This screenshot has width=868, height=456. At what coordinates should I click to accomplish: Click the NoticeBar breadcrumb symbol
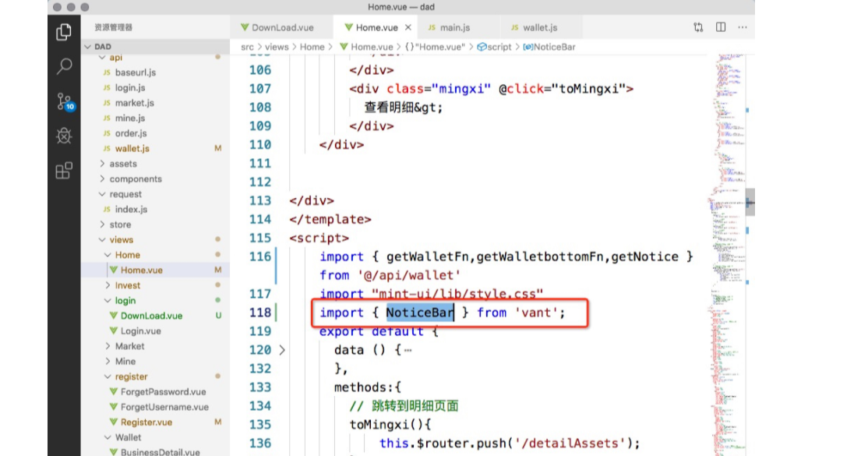[x=549, y=47]
